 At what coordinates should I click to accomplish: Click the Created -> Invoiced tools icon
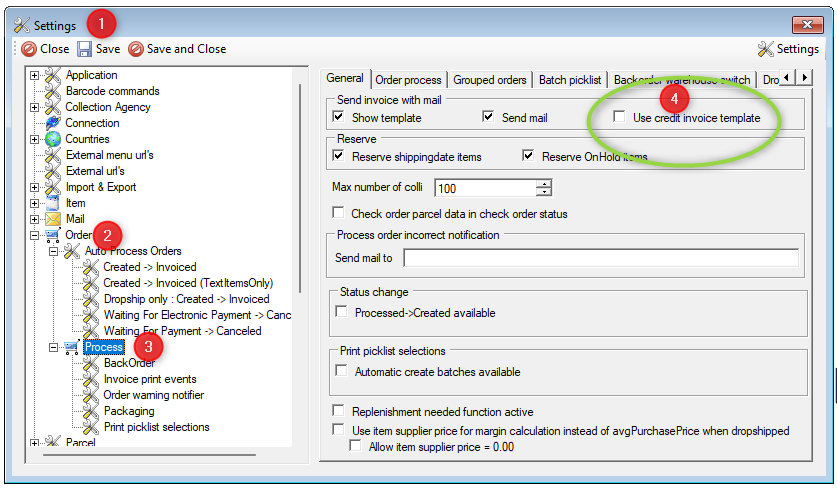91,267
